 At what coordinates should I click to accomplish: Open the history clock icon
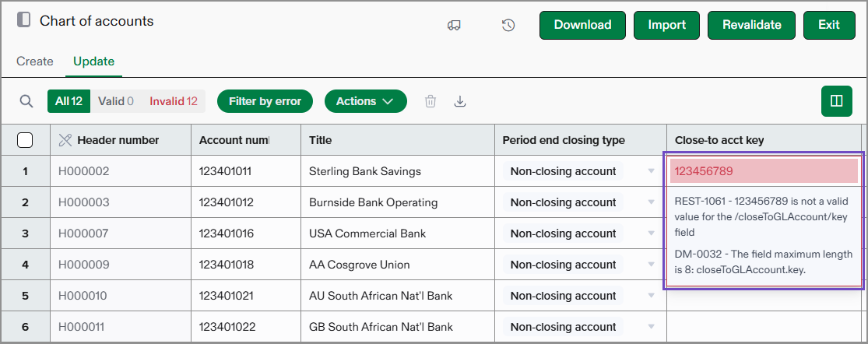coord(508,25)
